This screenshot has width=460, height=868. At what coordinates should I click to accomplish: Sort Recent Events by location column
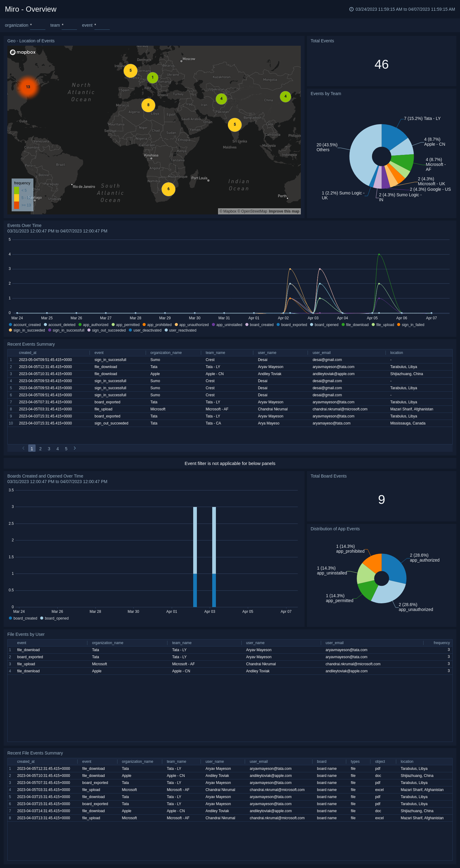point(396,353)
